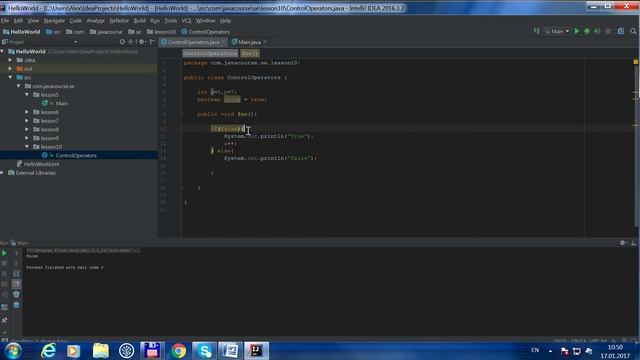Expand the out folder node
The height and width of the screenshot is (360, 640).
(11, 69)
